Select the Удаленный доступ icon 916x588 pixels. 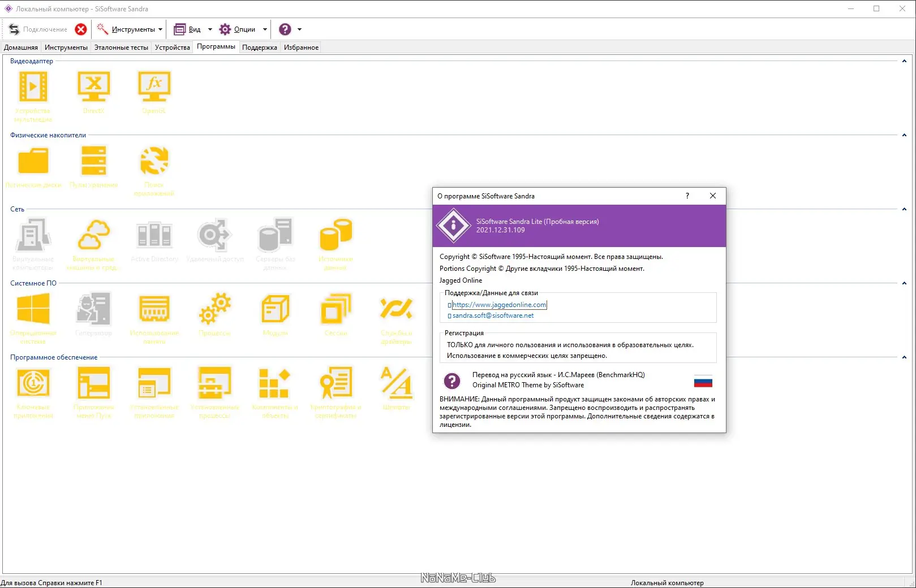click(x=214, y=235)
